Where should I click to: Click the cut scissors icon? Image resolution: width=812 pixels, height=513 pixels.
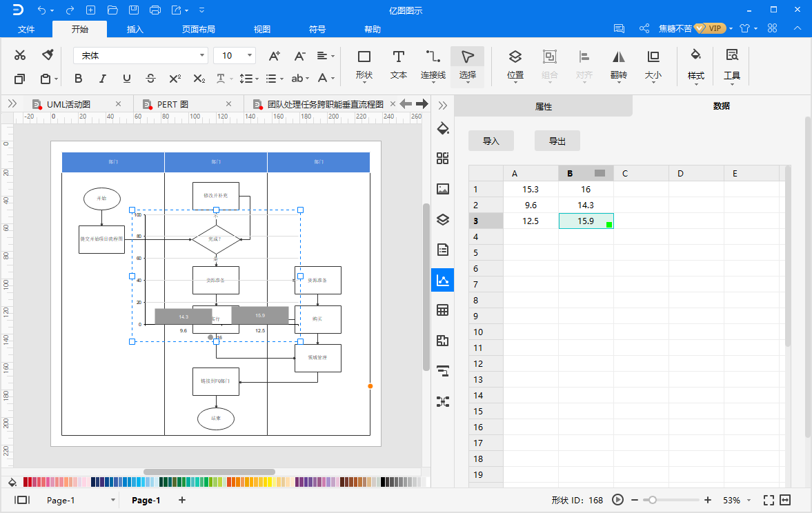pyautogui.click(x=20, y=56)
